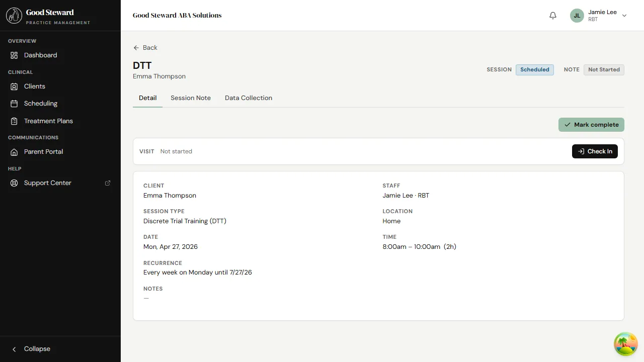Viewport: 644px width, 362px height.
Task: Click the JL avatar circle
Action: click(577, 15)
